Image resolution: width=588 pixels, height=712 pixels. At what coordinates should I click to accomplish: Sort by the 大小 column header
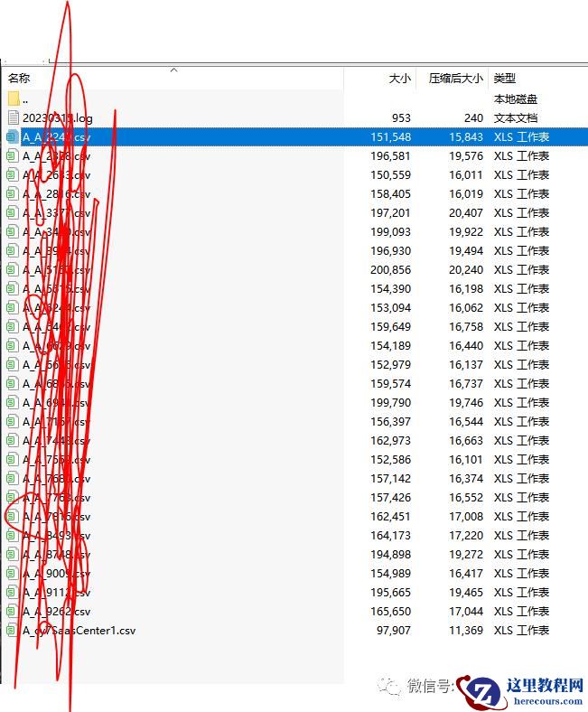399,78
